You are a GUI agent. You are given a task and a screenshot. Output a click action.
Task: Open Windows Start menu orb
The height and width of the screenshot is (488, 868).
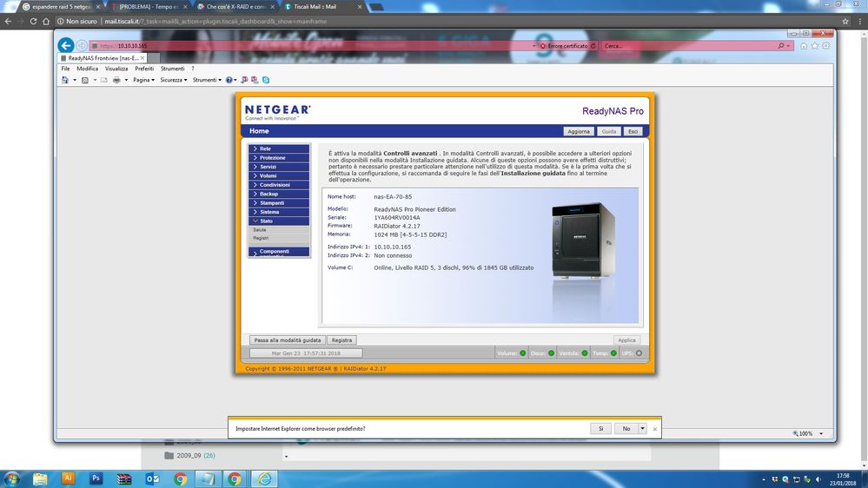coord(11,478)
